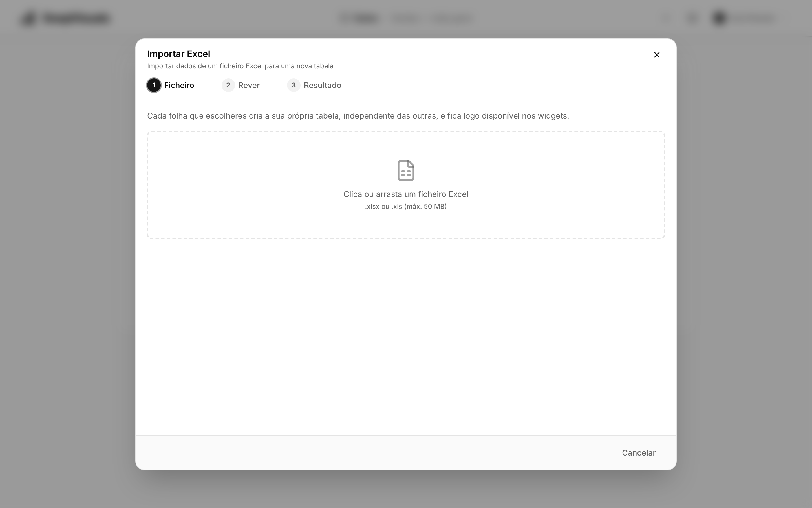The width and height of the screenshot is (812, 508).
Task: Select step 2 Rever
Action: (x=241, y=85)
